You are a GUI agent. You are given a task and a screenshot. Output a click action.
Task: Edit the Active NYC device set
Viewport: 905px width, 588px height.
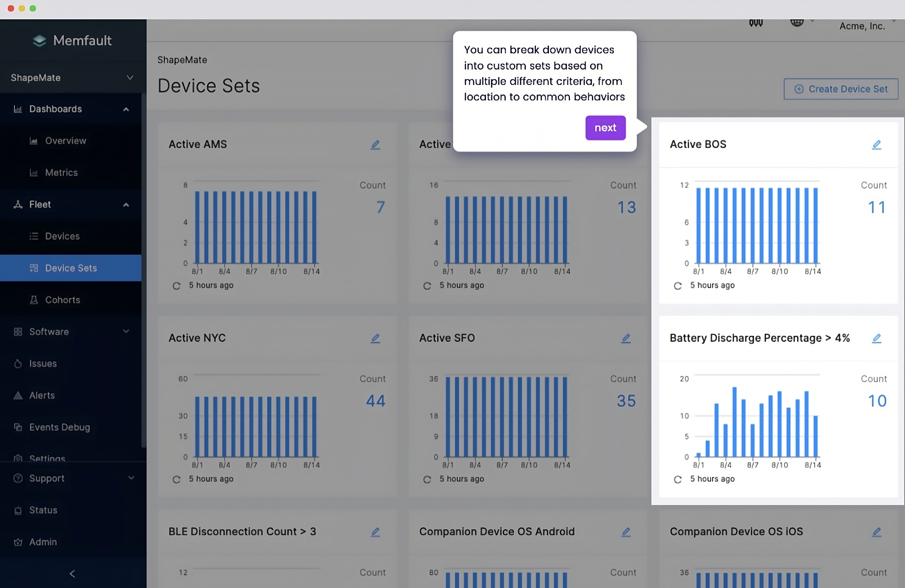(x=375, y=338)
